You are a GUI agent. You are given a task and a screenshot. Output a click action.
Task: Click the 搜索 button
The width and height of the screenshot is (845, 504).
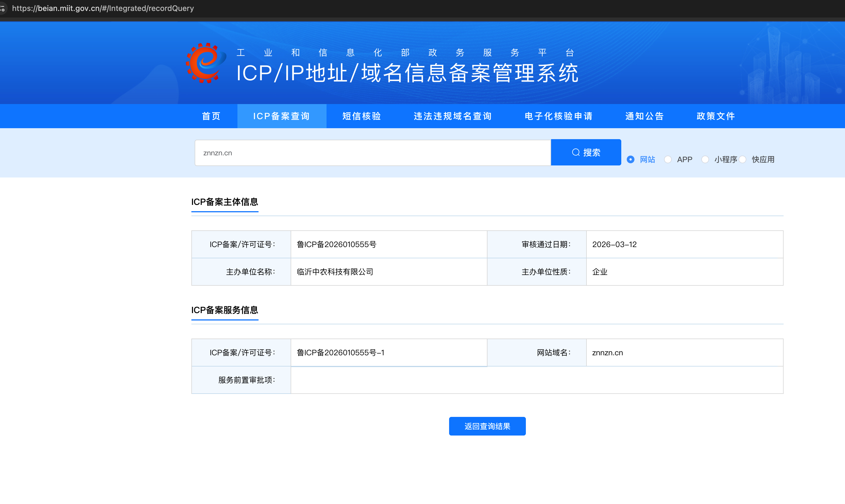tap(586, 153)
